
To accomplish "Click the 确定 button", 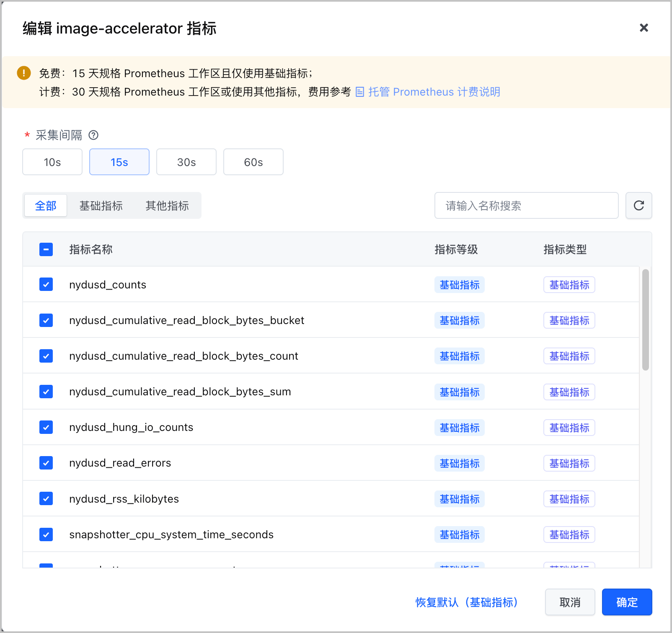I will [x=627, y=602].
